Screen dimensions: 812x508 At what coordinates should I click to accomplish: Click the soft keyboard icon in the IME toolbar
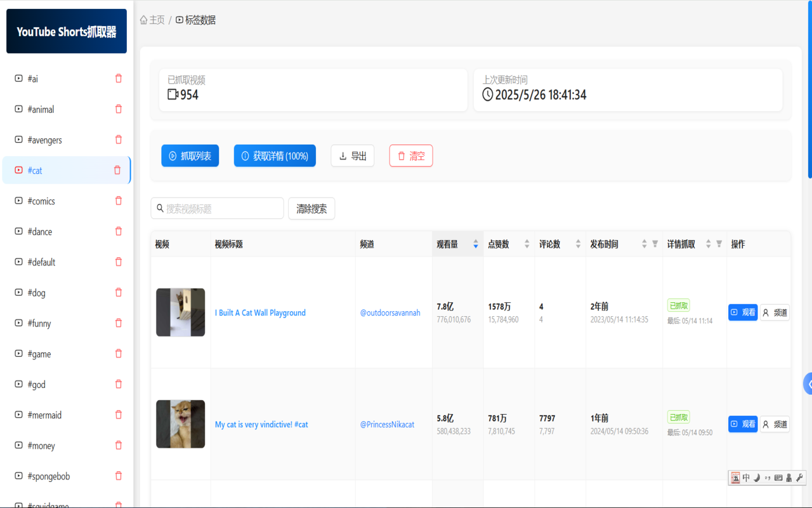pyautogui.click(x=778, y=478)
